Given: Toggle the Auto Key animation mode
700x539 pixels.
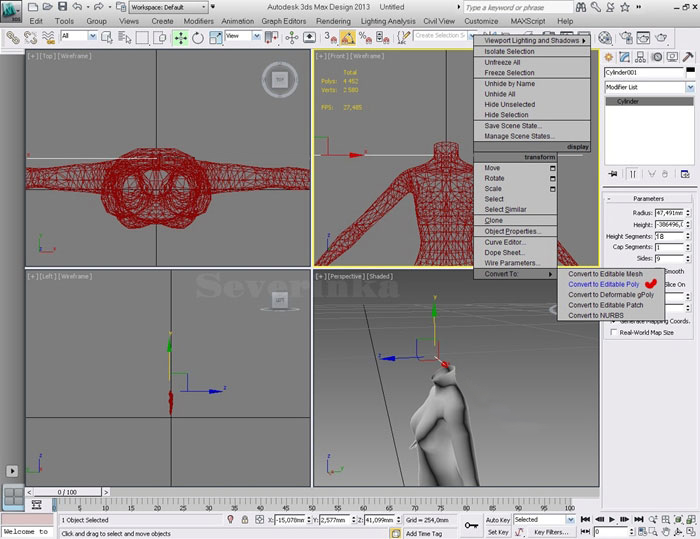Looking at the screenshot, I should [498, 520].
